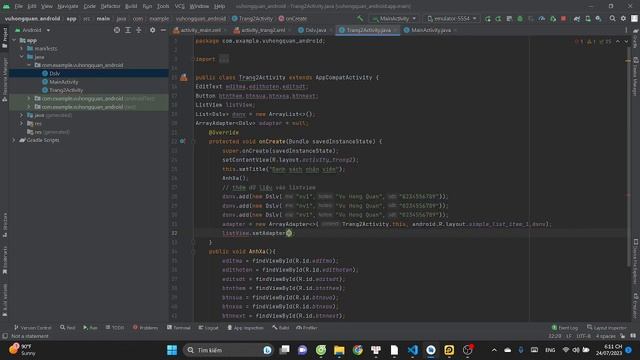640x360 pixels.
Task: Open the Refactor menu
Action: click(110, 6)
